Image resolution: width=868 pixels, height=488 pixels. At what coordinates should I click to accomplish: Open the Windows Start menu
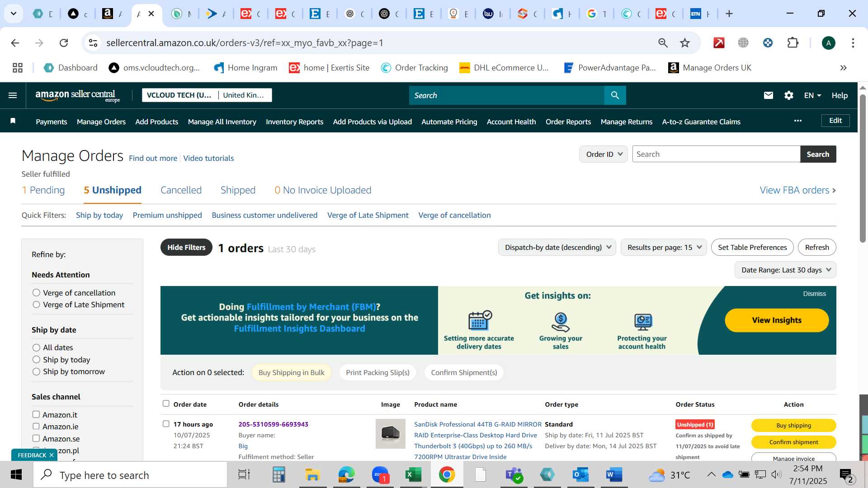click(x=16, y=475)
